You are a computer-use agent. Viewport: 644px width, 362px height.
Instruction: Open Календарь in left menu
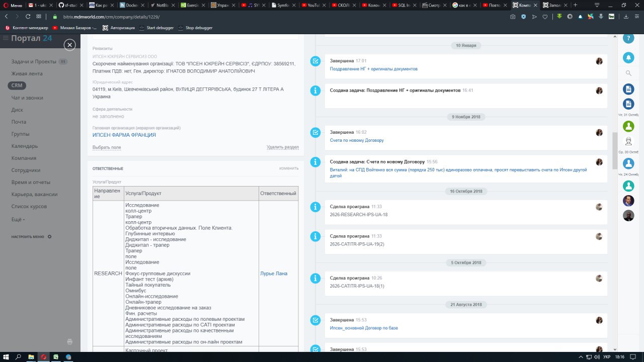(25, 146)
